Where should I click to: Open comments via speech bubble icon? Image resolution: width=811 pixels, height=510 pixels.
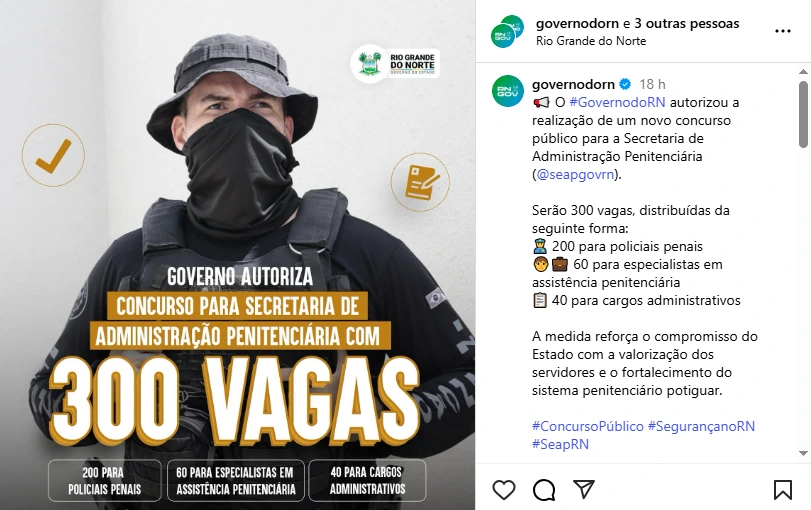click(x=544, y=490)
